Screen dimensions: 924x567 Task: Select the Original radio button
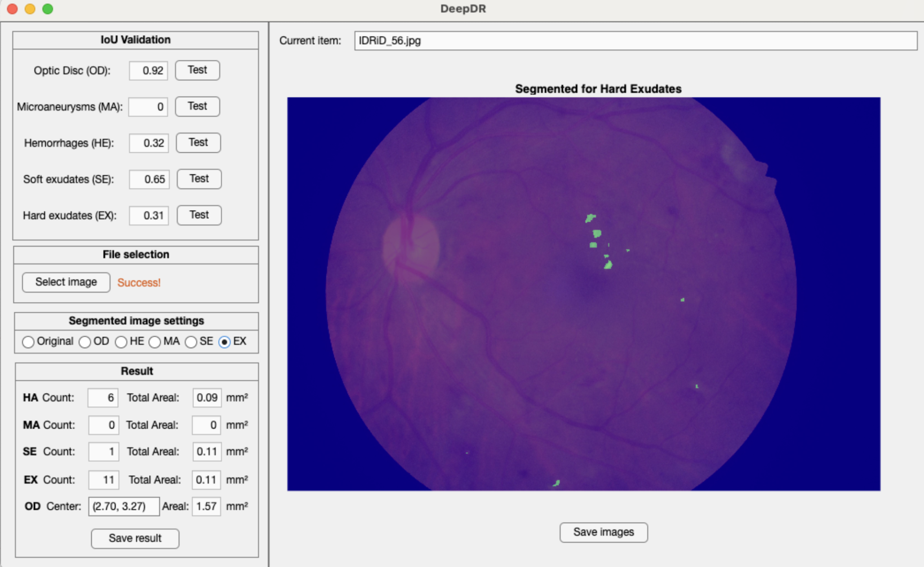point(28,342)
